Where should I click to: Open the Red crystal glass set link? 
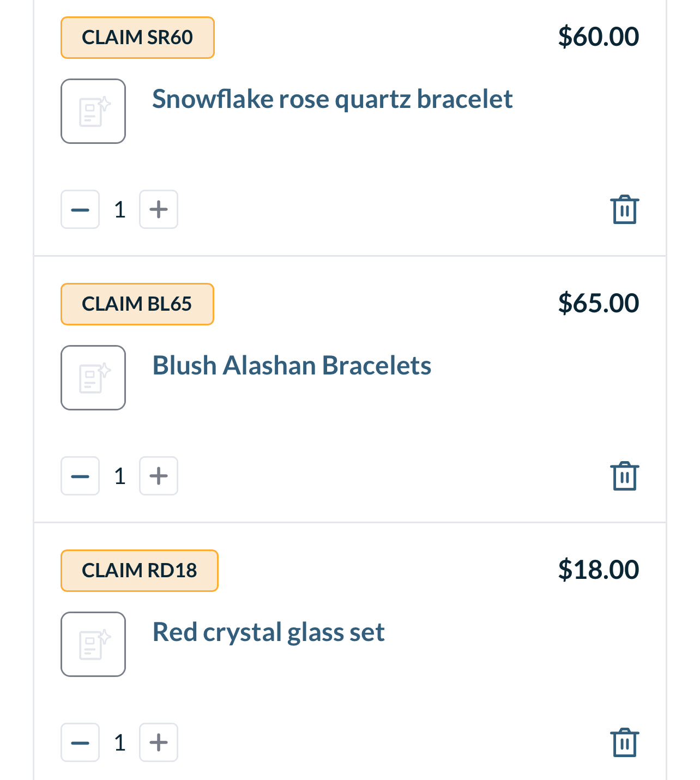(x=268, y=632)
